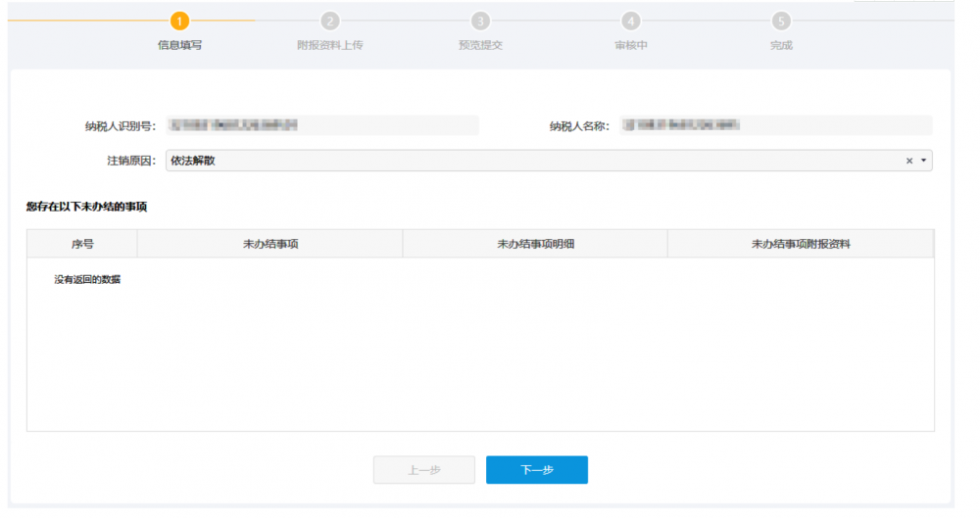Select the 信息填写 step label
Viewport: 980px width, 518px height.
tap(179, 46)
